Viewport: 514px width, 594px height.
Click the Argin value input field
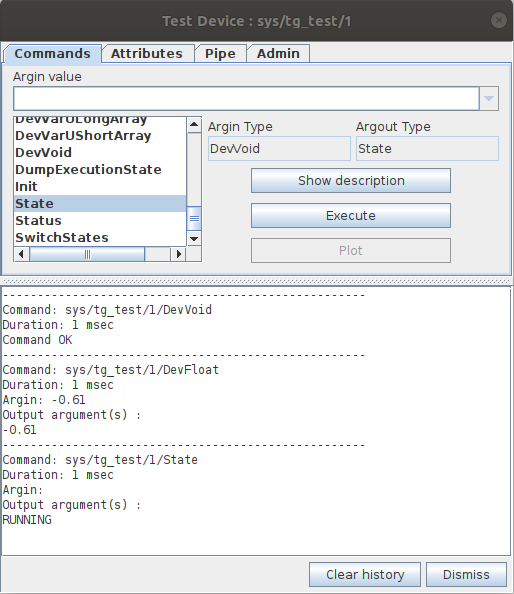coord(246,98)
